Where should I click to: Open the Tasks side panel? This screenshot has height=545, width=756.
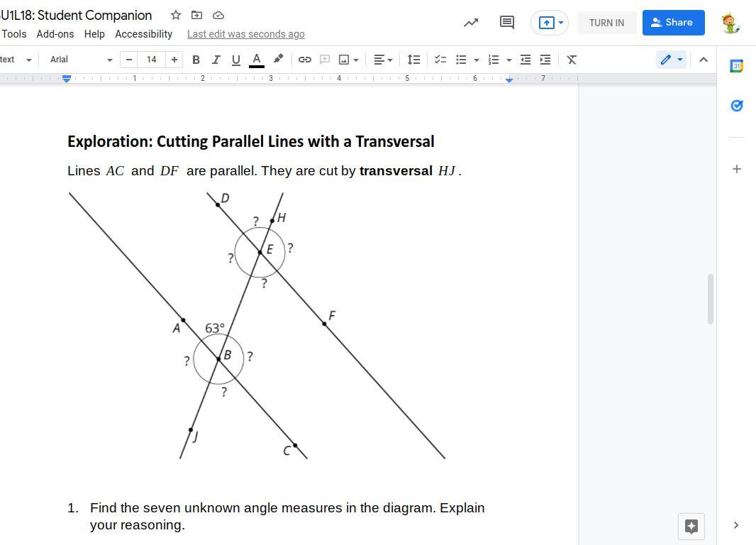point(736,106)
